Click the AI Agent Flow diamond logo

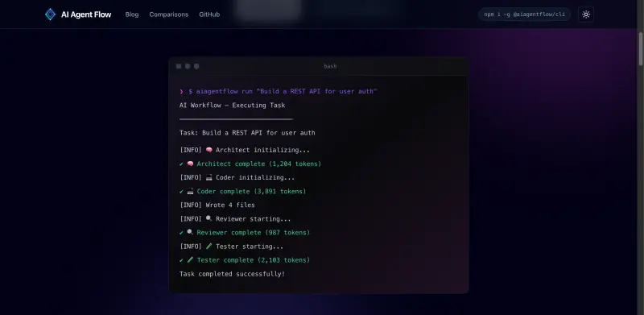click(50, 15)
